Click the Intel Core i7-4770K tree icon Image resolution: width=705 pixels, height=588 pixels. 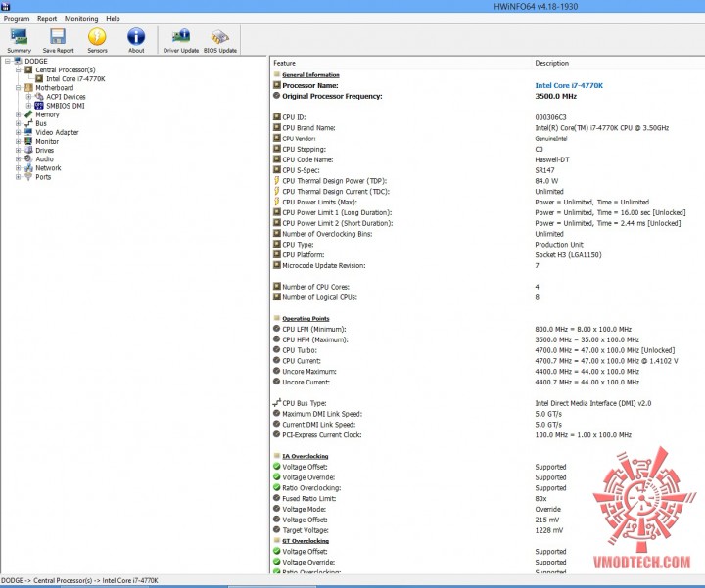[x=39, y=78]
